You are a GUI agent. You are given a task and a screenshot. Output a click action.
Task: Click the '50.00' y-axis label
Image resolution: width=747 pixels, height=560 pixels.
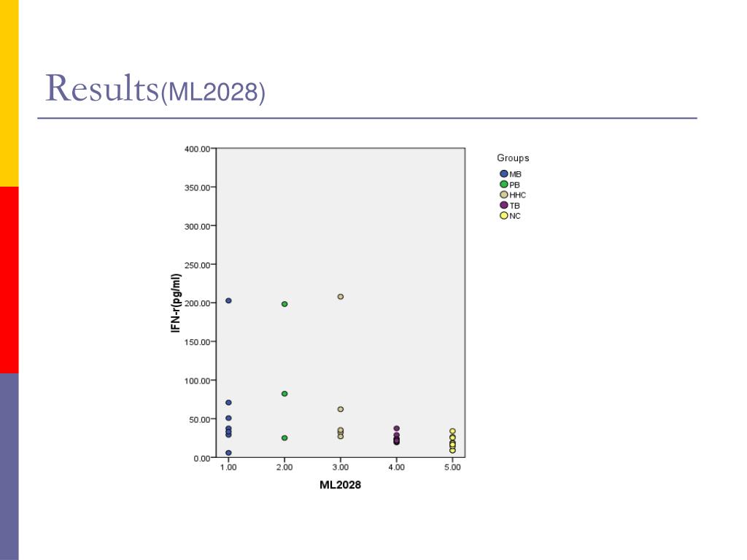(x=200, y=419)
